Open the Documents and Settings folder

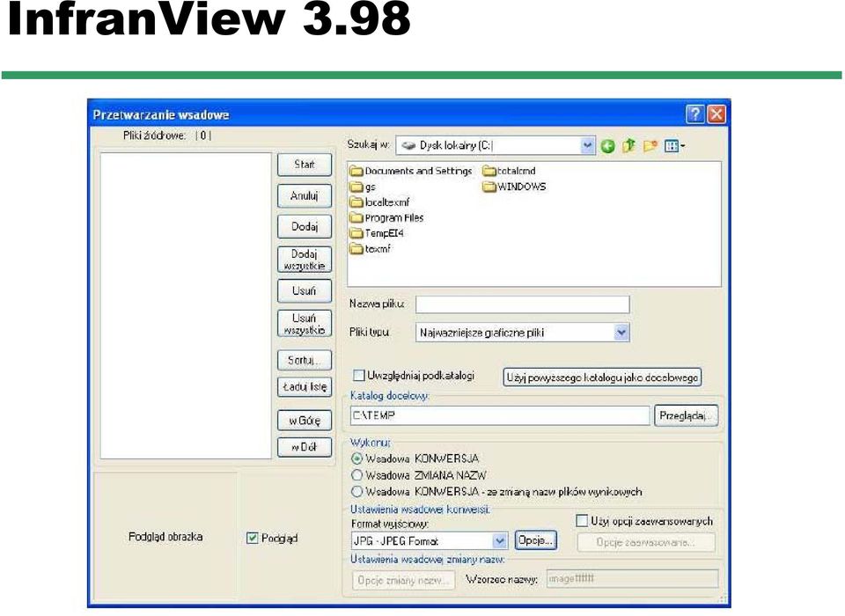pyautogui.click(x=411, y=171)
